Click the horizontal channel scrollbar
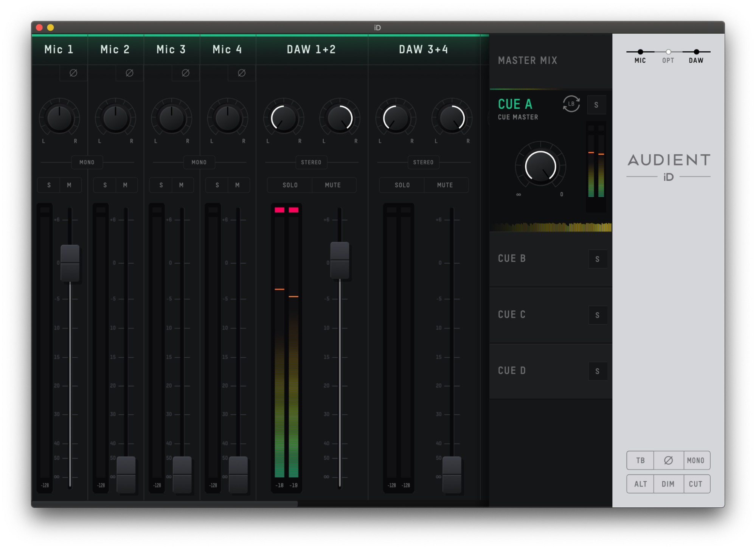Viewport: 756px width, 549px height. point(165,503)
